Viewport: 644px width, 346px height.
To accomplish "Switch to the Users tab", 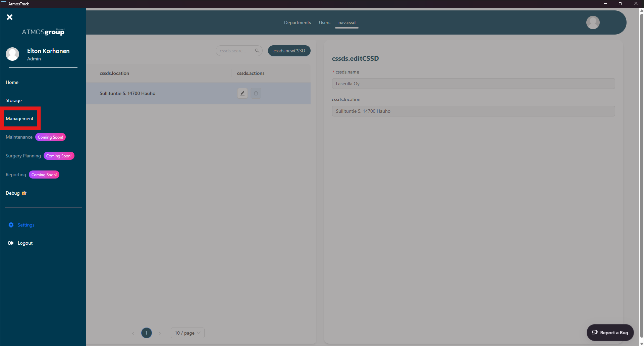I will [x=325, y=22].
